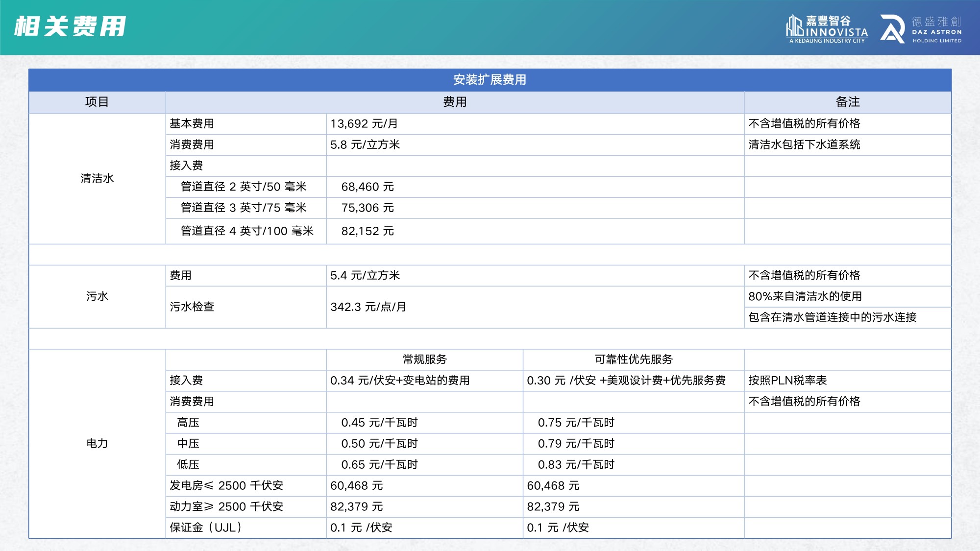Select the 5.8 元/立方米 consumption cell
This screenshot has height=551, width=980.
point(365,145)
